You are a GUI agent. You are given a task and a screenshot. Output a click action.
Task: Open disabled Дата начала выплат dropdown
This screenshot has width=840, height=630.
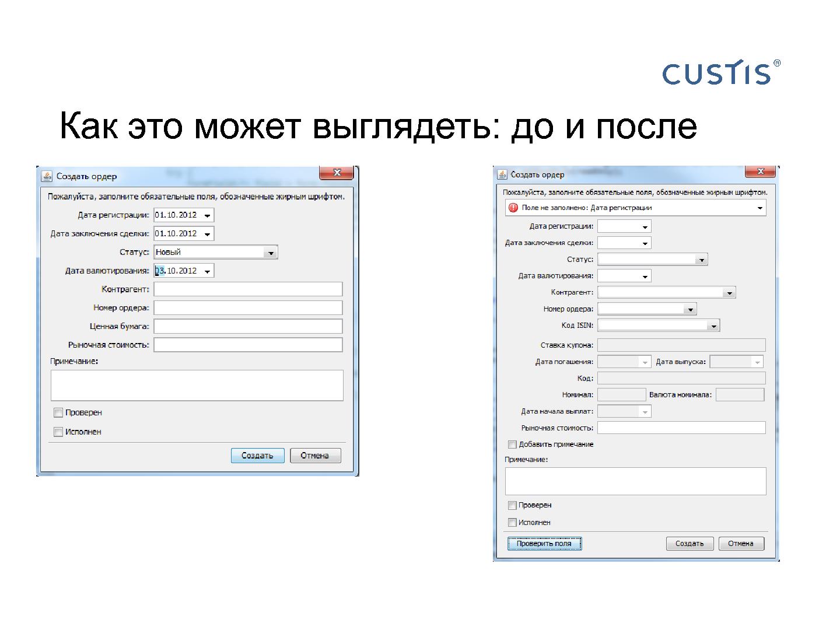[645, 412]
